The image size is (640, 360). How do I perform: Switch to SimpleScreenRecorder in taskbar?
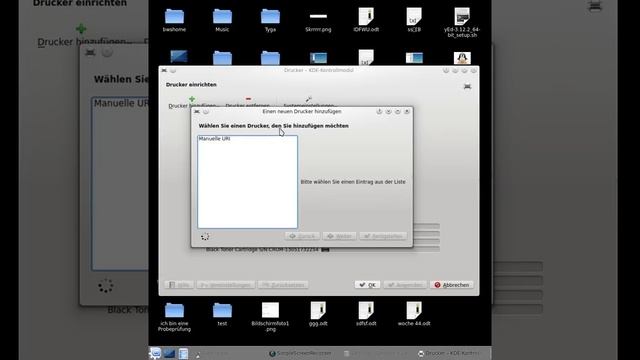[x=300, y=353]
